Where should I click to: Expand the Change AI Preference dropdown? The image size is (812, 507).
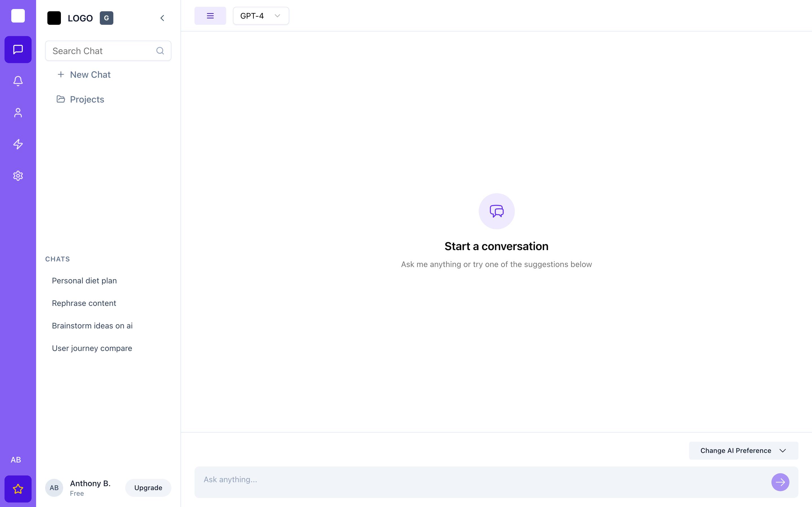[743, 450]
